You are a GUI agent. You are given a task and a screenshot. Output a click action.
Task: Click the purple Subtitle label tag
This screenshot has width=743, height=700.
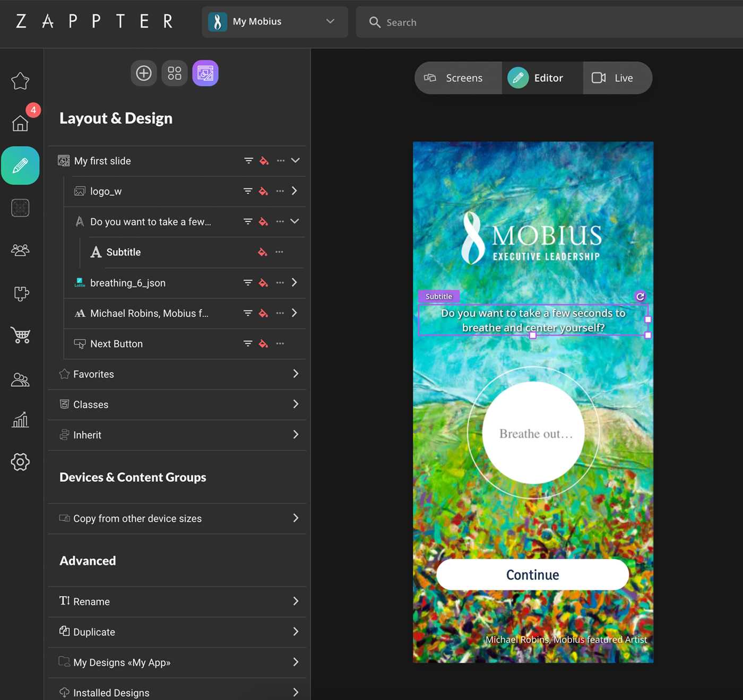(439, 296)
